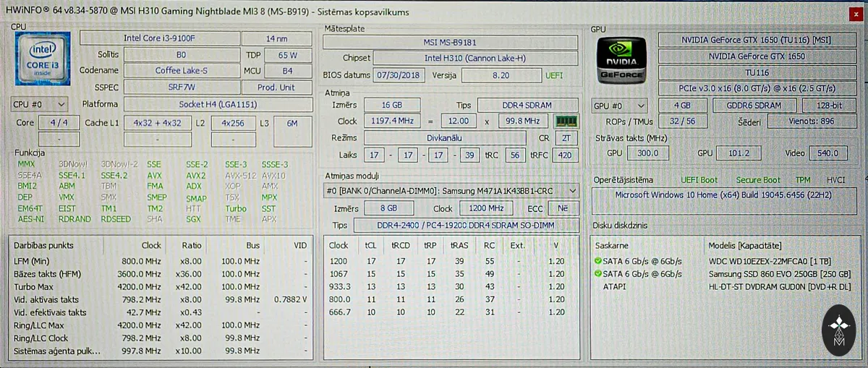This screenshot has width=868, height=368.
Task: Click the Coffee Lake-S codename value
Action: 182,70
